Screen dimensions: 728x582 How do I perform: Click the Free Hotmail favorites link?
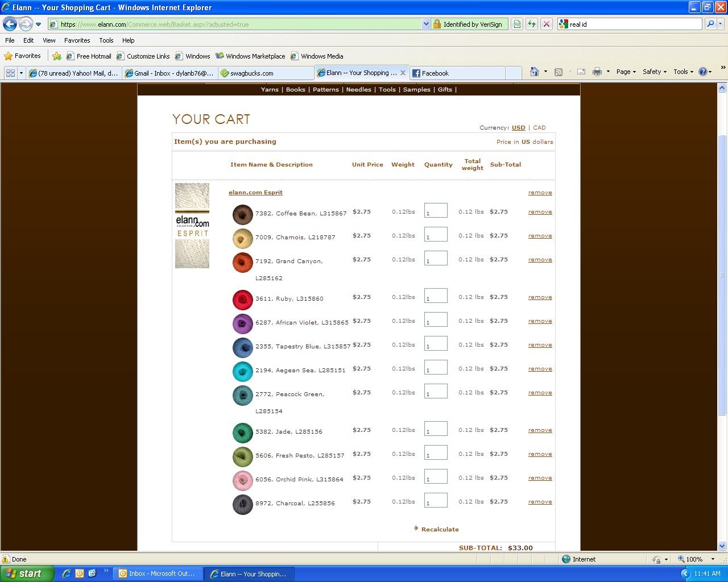point(89,56)
